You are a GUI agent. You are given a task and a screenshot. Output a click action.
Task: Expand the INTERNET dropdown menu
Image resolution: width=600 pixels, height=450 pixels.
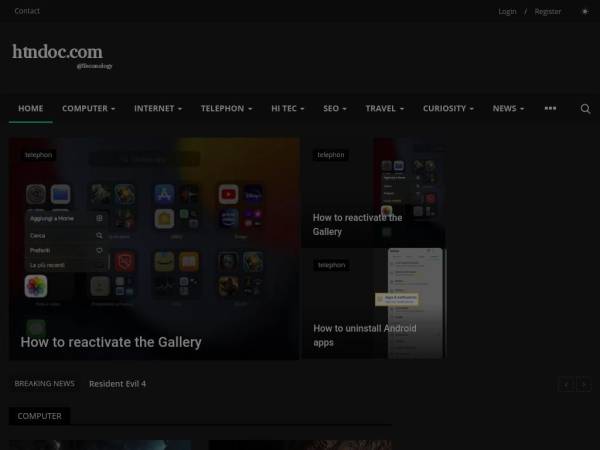pyautogui.click(x=158, y=108)
